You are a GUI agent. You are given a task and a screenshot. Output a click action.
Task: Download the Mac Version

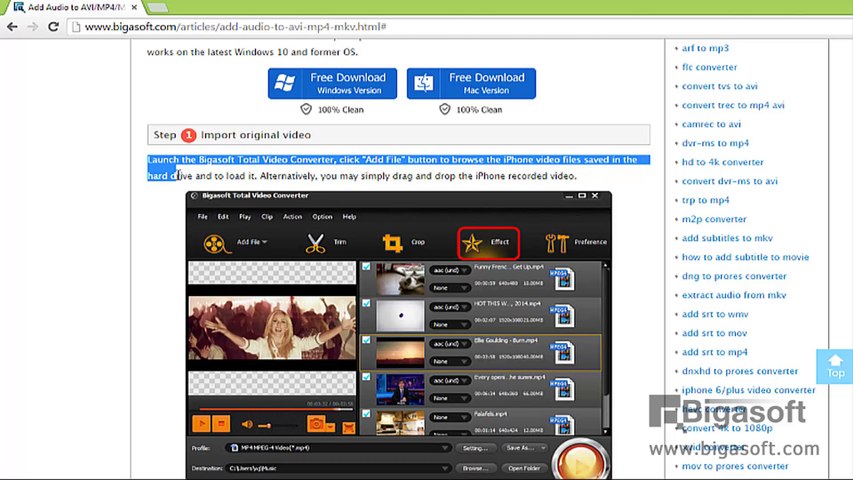(x=471, y=83)
